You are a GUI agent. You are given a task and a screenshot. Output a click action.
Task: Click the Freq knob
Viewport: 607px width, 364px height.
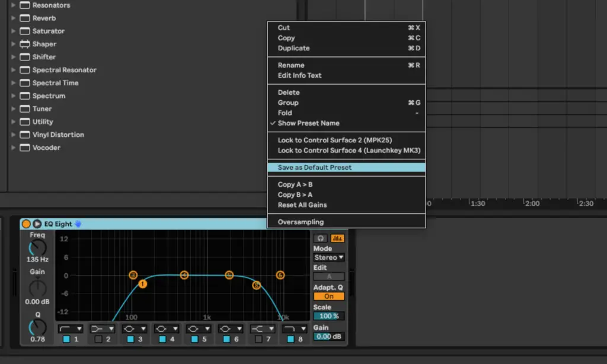(x=37, y=248)
